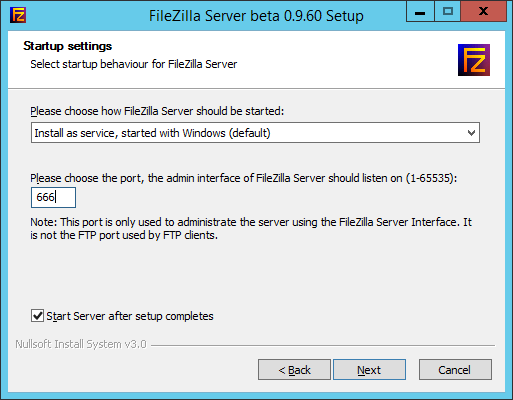Image resolution: width=513 pixels, height=400 pixels.
Task: Click the Nullsoft Install System v3.0 text
Action: tap(81, 344)
